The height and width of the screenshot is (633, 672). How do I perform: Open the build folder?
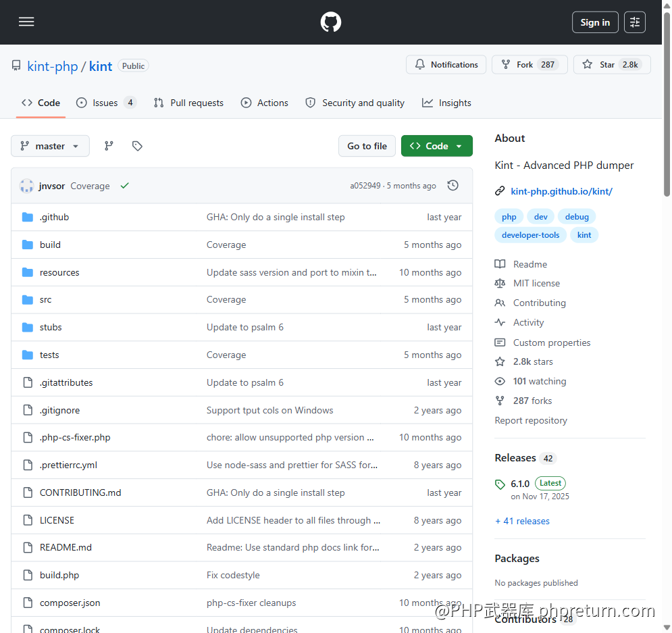pyautogui.click(x=50, y=245)
